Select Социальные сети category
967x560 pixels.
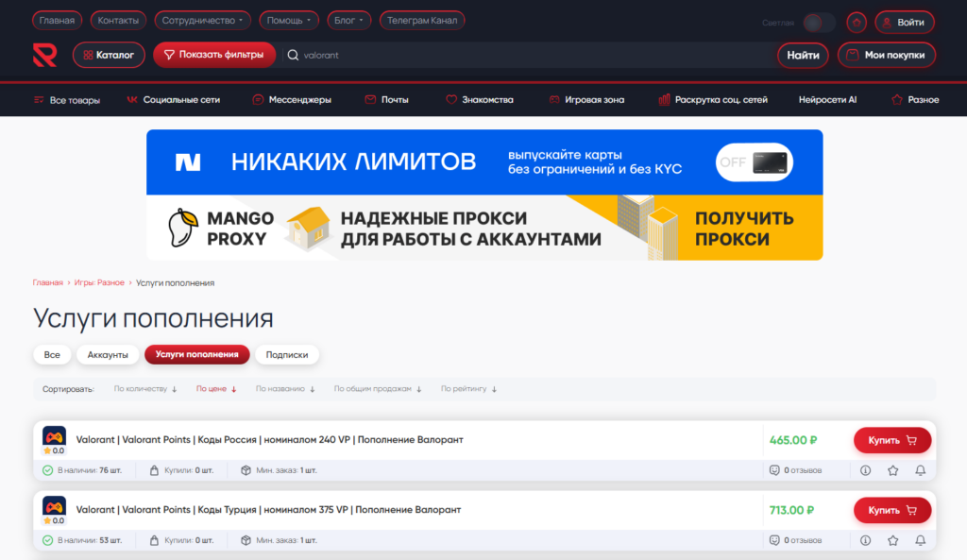point(174,100)
